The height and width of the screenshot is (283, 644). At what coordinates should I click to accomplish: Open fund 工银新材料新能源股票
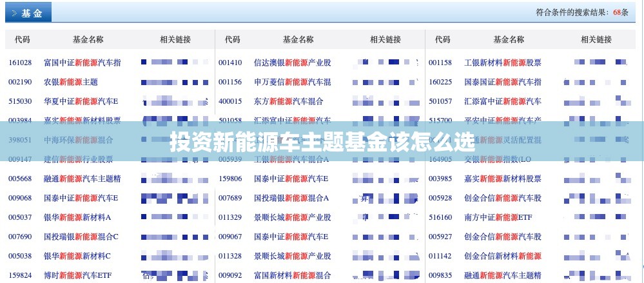tap(503, 63)
